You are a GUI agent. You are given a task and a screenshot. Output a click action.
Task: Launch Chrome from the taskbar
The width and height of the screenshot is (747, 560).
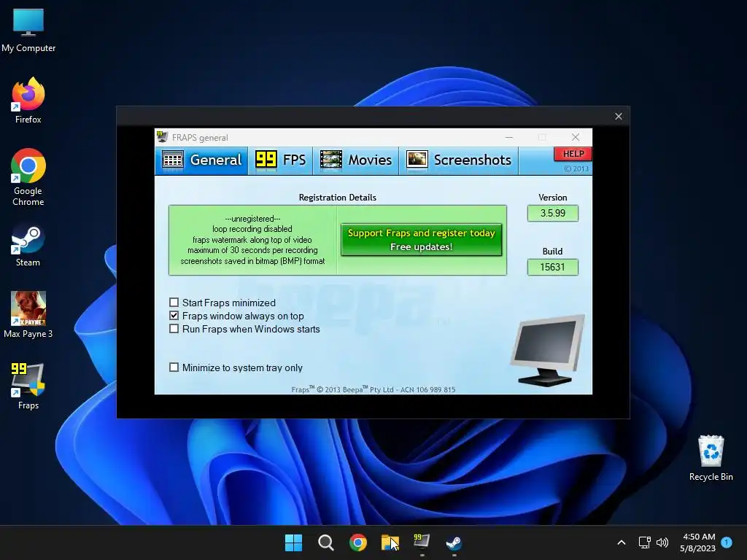(x=357, y=542)
